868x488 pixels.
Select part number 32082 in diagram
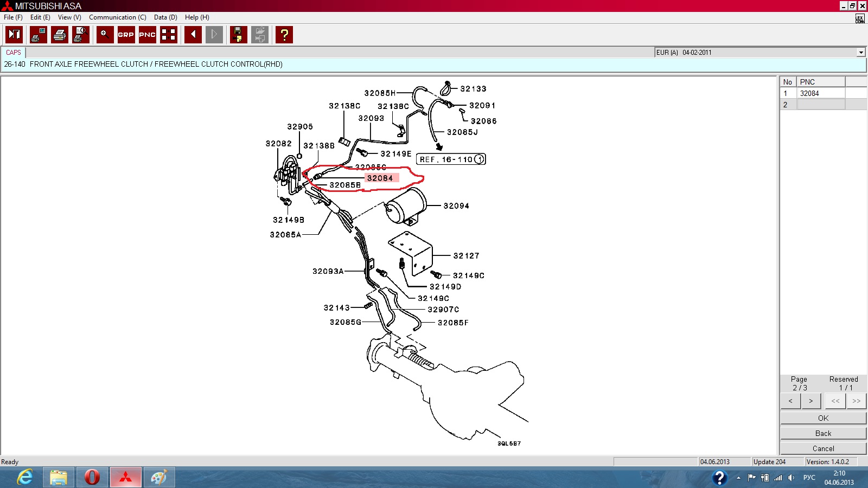click(279, 144)
